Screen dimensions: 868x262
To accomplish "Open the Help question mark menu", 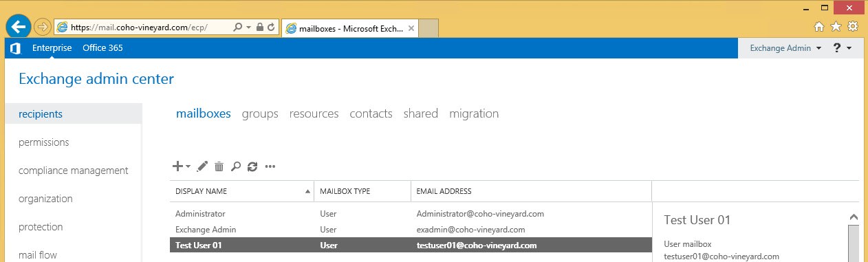I will (x=843, y=48).
